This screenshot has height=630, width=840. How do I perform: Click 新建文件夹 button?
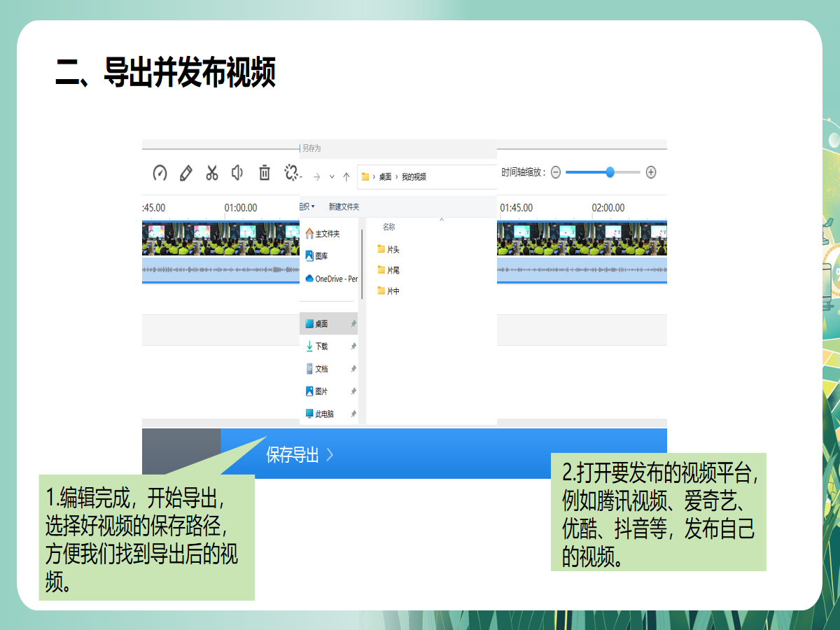344,206
